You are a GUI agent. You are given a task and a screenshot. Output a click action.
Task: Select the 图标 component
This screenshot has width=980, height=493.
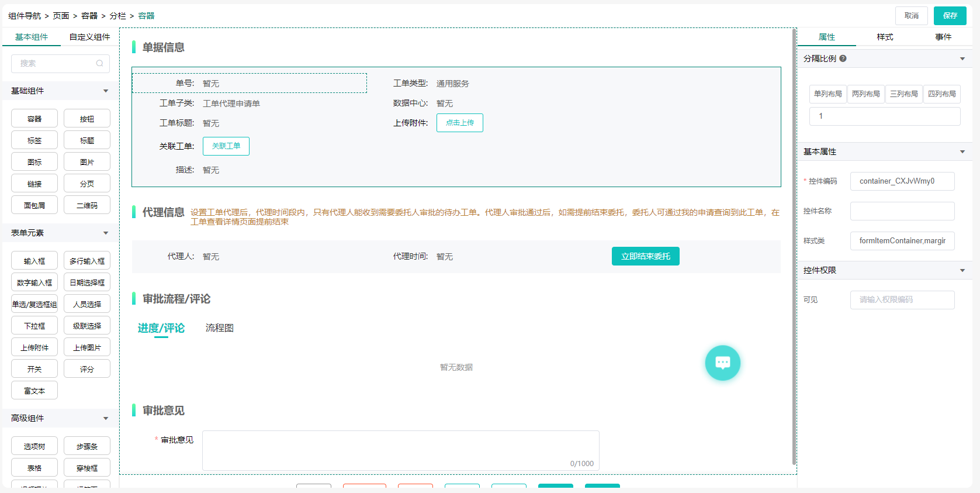tap(34, 162)
